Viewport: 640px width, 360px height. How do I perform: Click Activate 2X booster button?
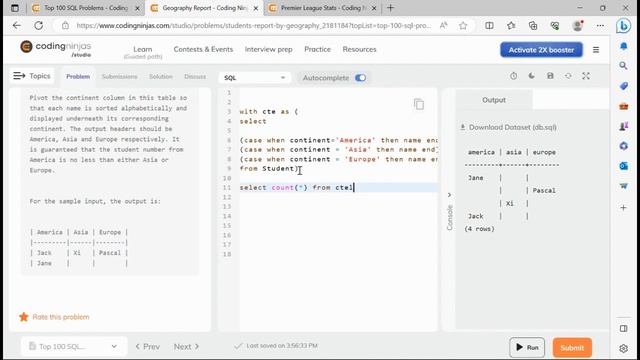(541, 50)
